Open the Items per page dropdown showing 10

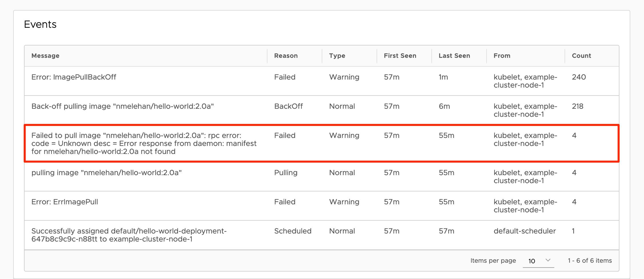(x=538, y=261)
